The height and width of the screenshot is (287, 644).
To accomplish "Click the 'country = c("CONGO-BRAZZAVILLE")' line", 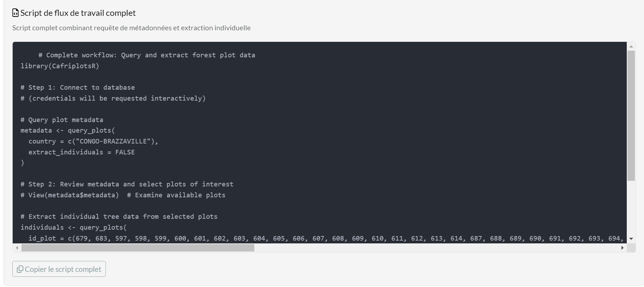I will click(x=93, y=141).
